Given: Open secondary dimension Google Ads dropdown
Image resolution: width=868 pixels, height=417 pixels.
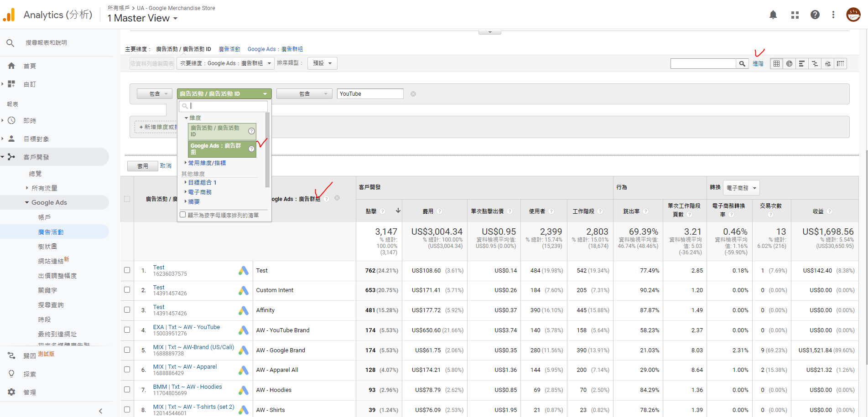Looking at the screenshot, I should (226, 63).
